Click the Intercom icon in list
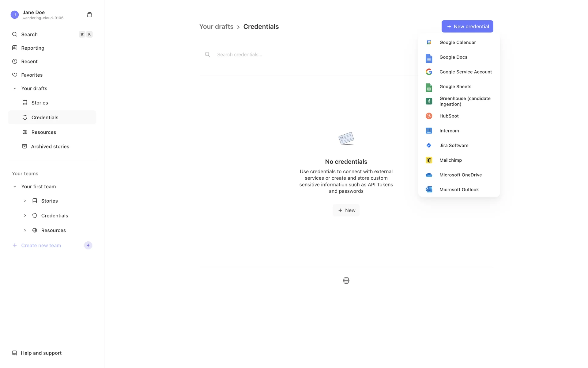588x368 pixels. click(429, 131)
